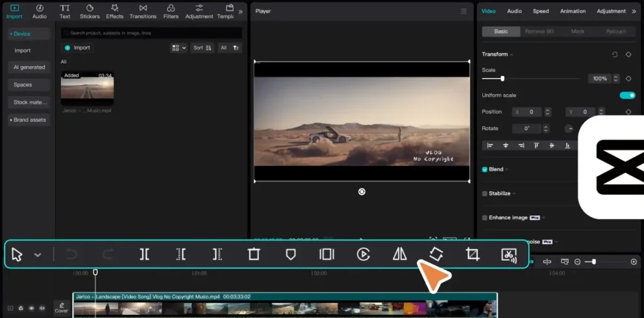This screenshot has height=318, width=644.
Task: Open the Transitions tab
Action: pyautogui.click(x=143, y=11)
